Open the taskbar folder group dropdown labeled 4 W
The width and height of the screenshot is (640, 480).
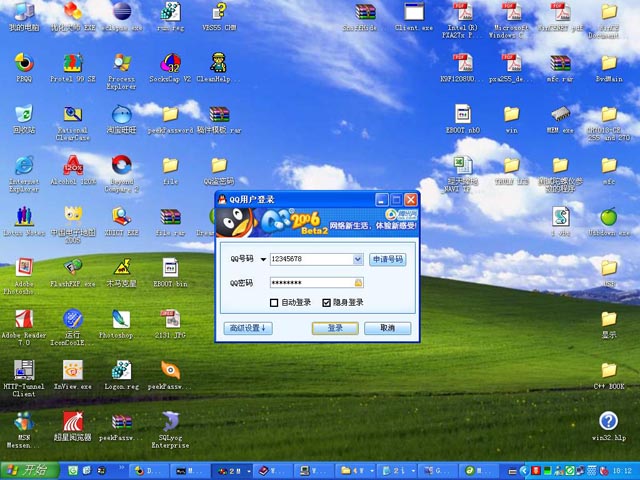coord(371,471)
